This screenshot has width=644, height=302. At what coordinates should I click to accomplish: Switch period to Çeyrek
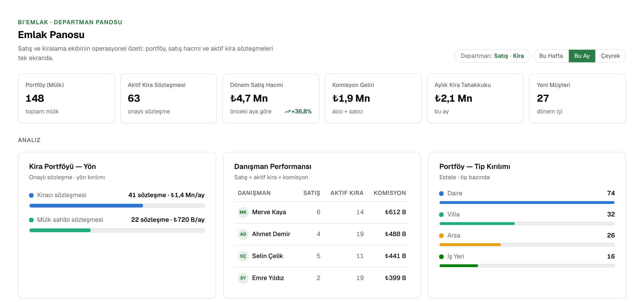pos(610,56)
